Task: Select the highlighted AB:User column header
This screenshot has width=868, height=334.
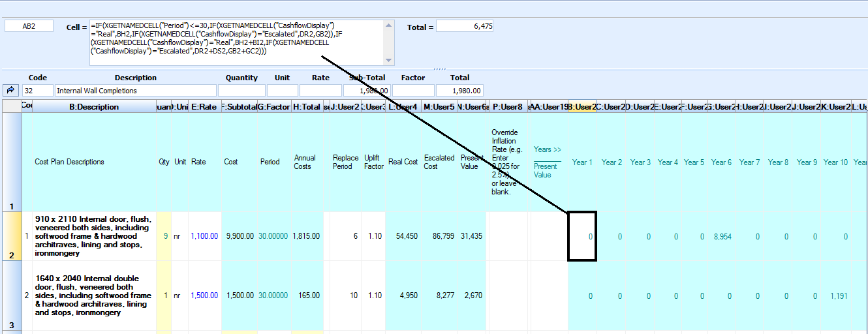Action: 582,106
